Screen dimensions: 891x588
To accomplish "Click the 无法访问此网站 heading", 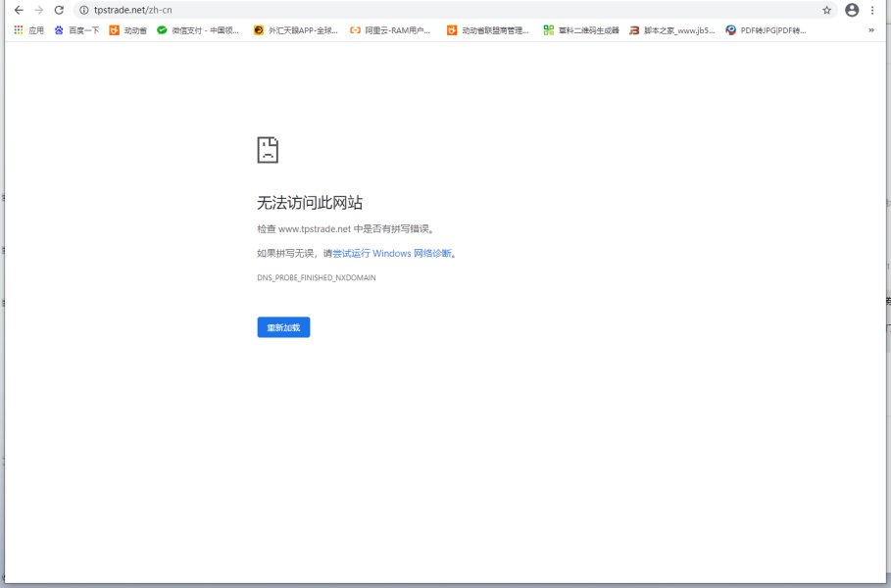I will point(310,203).
